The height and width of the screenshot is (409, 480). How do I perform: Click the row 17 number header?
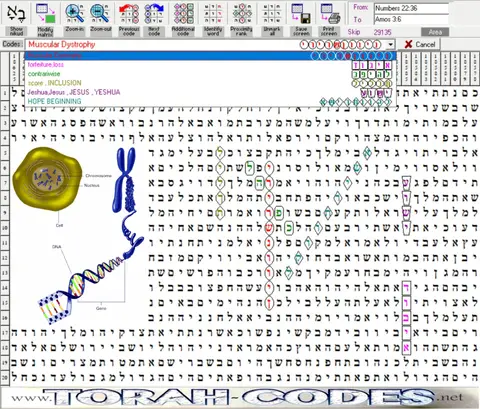pos(5,332)
